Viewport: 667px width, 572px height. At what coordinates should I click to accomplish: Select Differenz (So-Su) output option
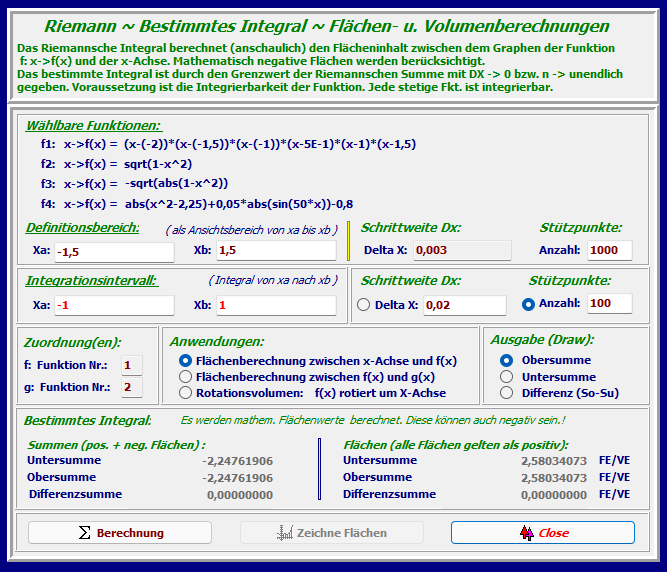pos(507,393)
